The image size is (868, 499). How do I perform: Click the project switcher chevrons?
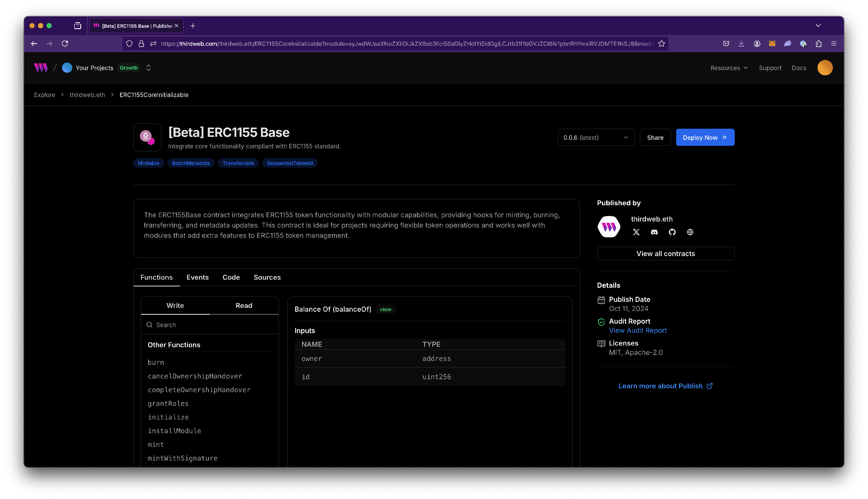click(x=148, y=68)
